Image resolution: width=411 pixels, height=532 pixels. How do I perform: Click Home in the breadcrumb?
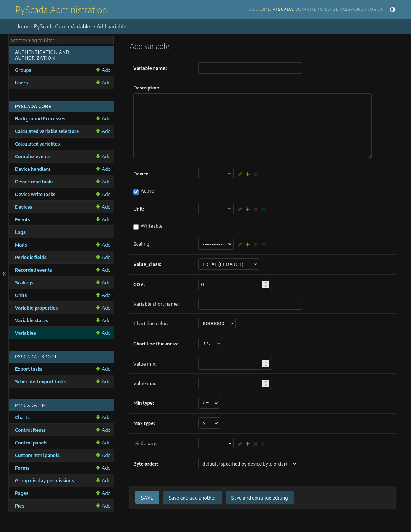click(23, 26)
